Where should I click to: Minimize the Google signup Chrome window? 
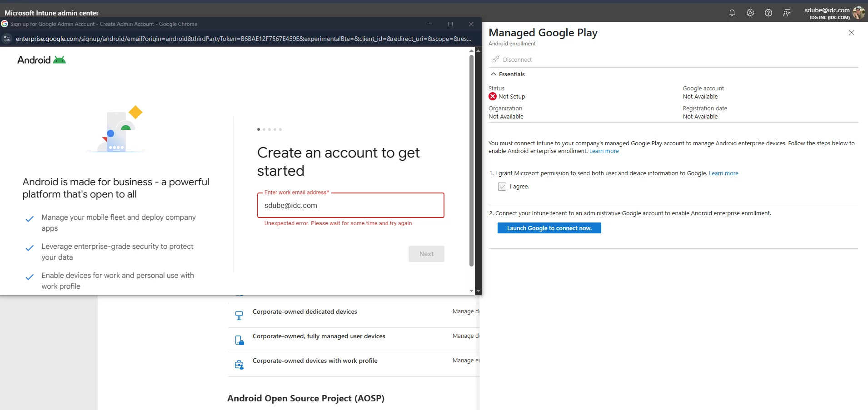tap(429, 24)
